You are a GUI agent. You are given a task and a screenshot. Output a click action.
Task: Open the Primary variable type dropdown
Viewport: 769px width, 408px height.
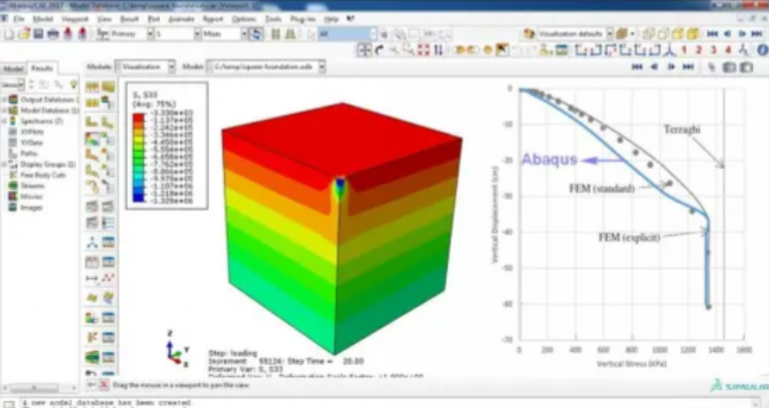click(151, 34)
